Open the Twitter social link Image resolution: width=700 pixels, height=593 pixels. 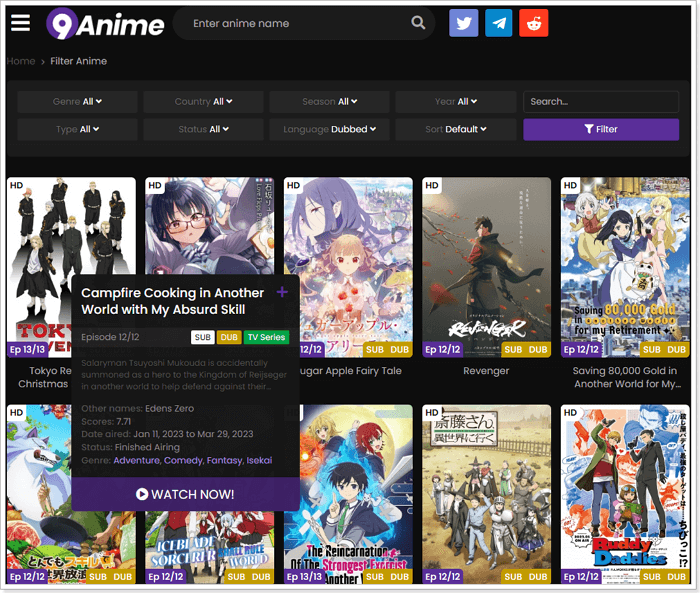(463, 23)
